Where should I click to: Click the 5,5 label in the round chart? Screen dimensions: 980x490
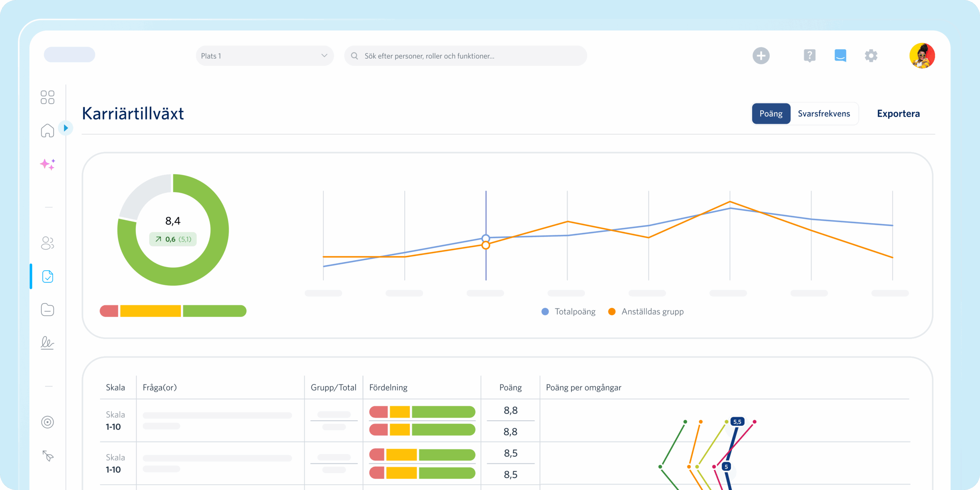click(x=737, y=421)
